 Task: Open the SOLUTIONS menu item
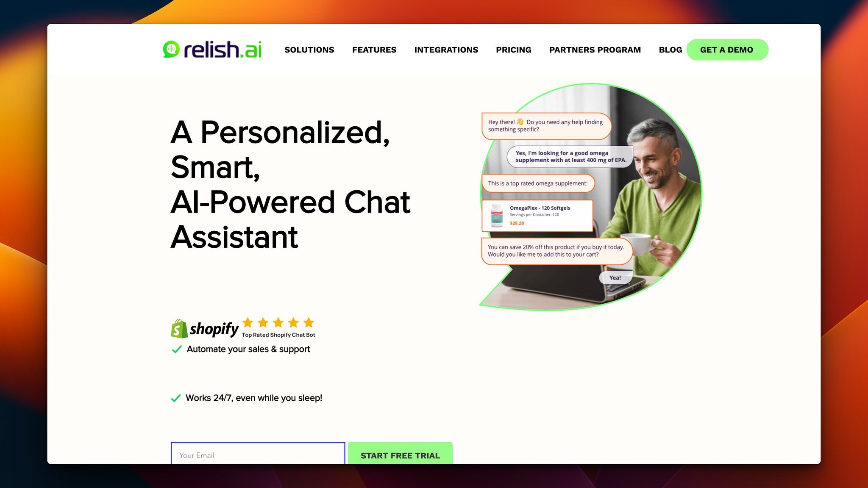coord(309,50)
